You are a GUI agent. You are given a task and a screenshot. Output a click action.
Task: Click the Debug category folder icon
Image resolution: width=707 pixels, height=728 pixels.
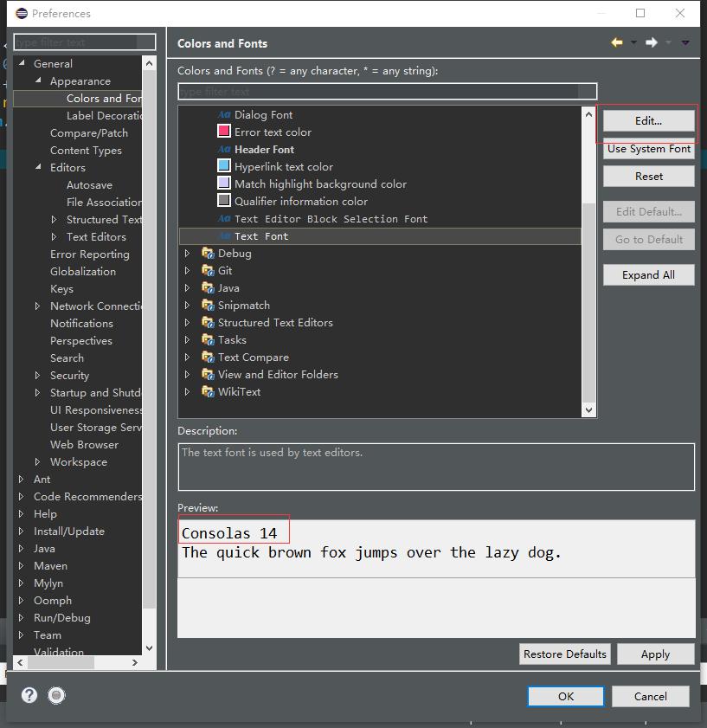[208, 253]
